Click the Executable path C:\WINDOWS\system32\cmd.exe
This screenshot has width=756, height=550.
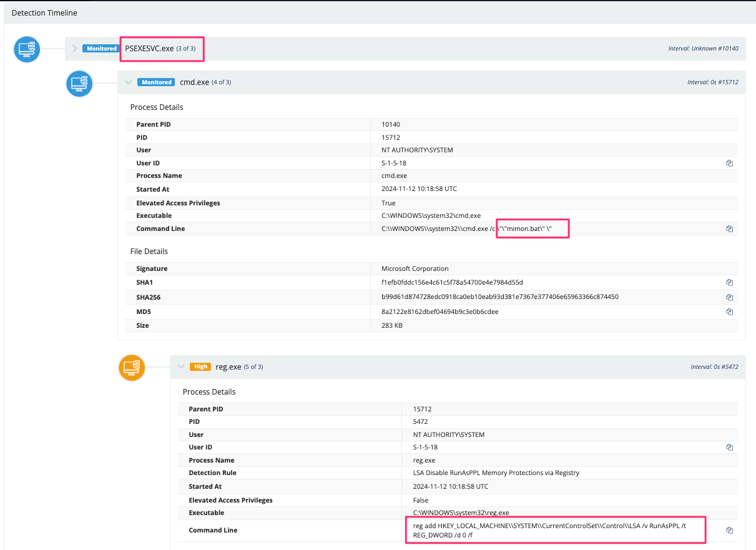tap(431, 215)
